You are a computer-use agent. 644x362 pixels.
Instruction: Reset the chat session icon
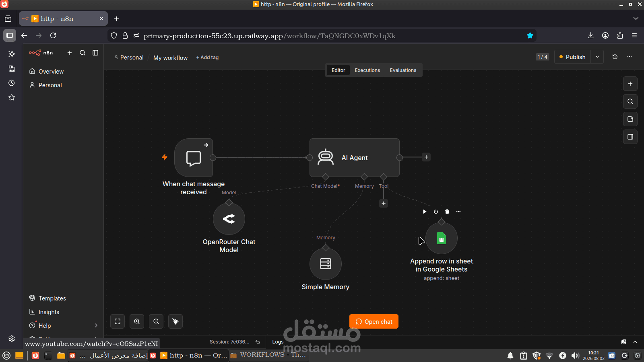(258, 342)
